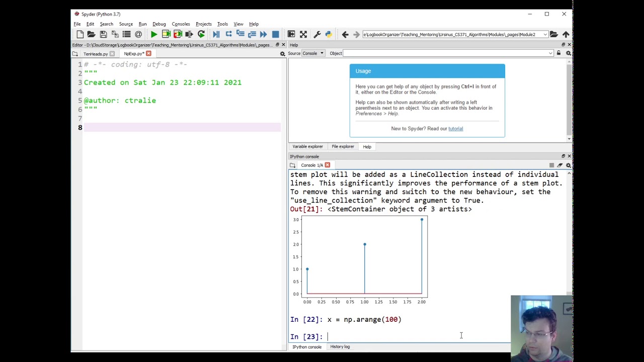Open the tutorial link in Help
Viewport: 644px width, 362px height.
455,128
